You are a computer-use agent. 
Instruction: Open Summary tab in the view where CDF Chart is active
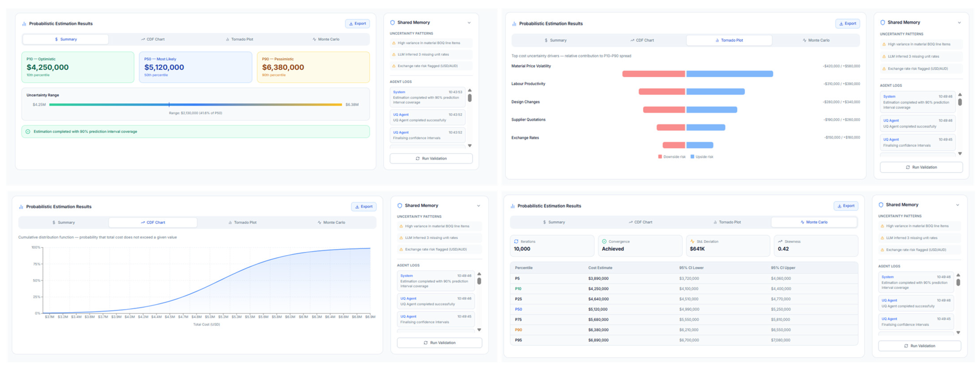click(x=64, y=223)
